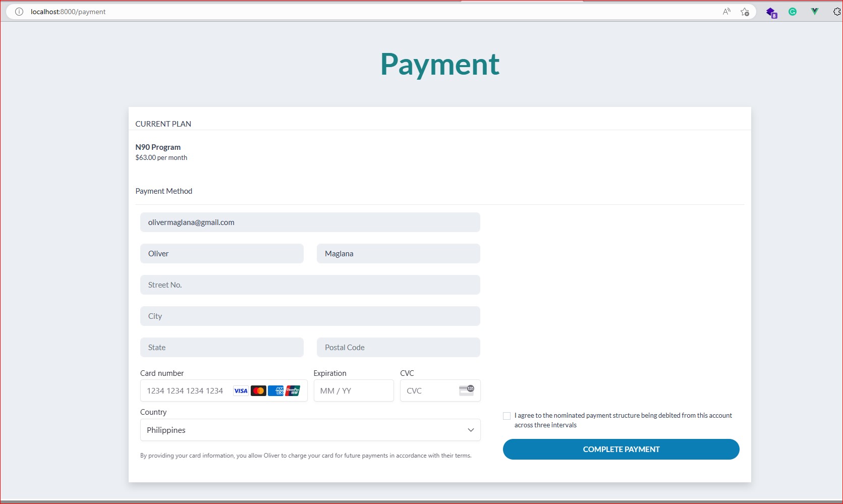Select the Postal Code field
This screenshot has width=843, height=504.
[398, 347]
